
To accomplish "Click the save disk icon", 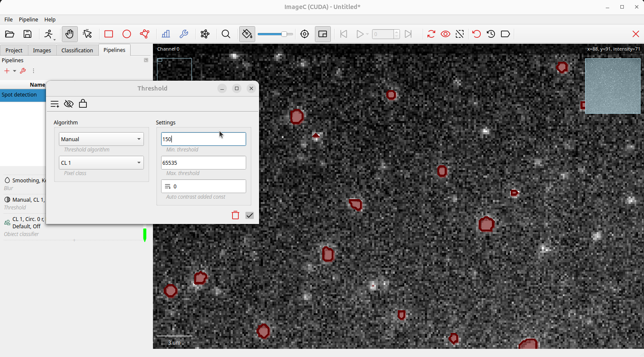I will pos(27,34).
